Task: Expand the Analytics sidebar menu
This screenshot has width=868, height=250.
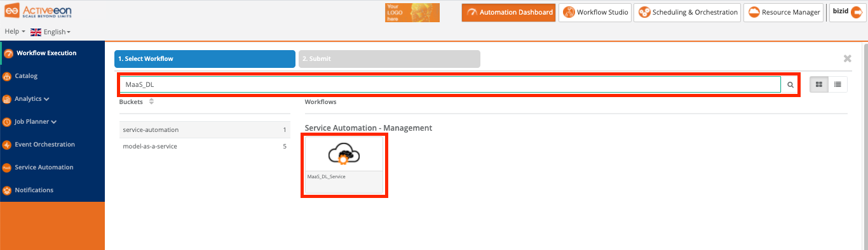Action: 52,99
